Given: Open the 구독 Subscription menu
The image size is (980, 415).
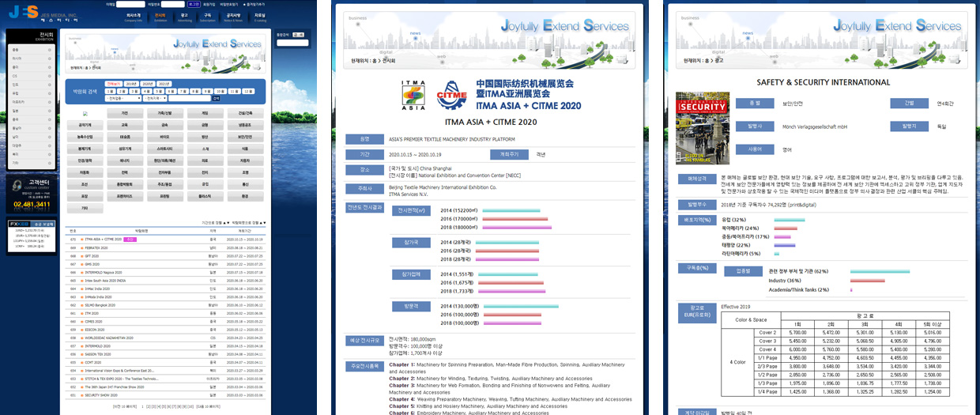Looking at the screenshot, I should coord(208,17).
